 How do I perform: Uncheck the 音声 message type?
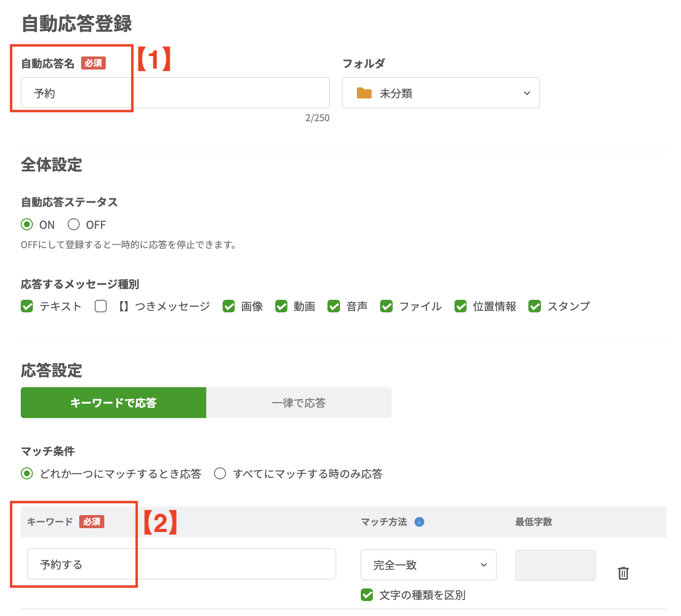(334, 306)
